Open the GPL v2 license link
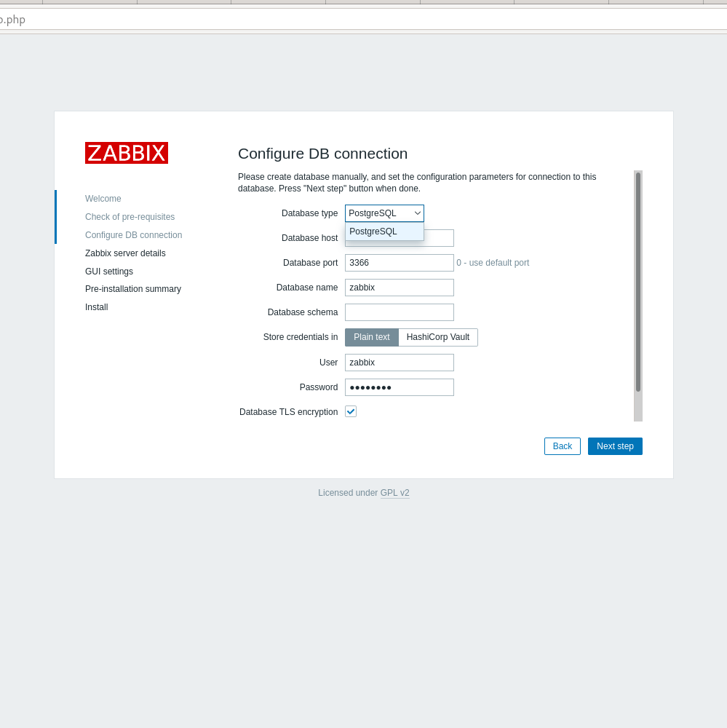The image size is (727, 728). 394,493
